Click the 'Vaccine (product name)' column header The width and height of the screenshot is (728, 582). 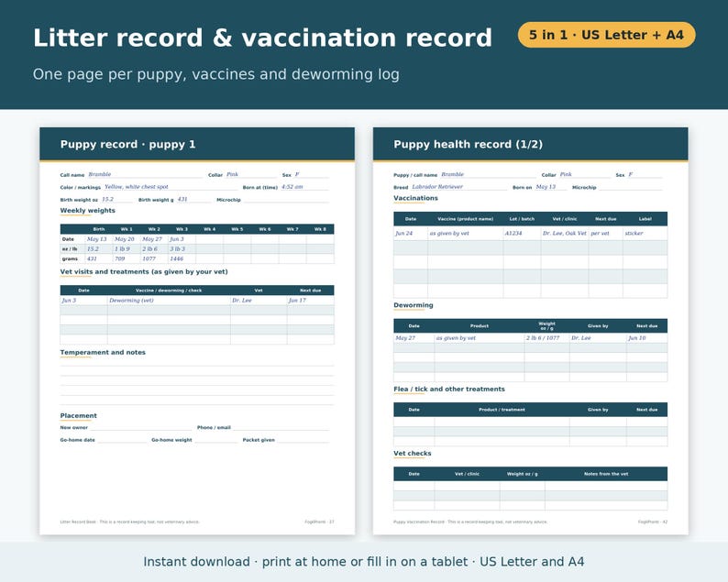465,219
